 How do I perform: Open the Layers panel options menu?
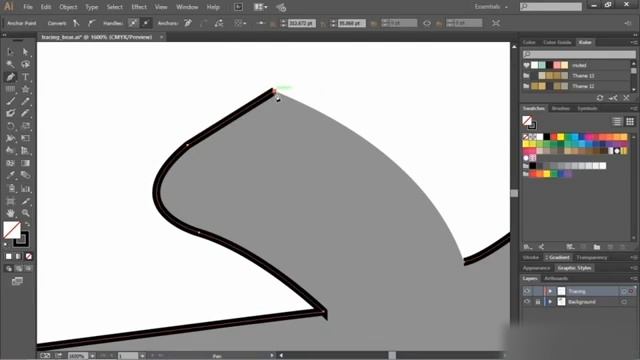click(633, 278)
